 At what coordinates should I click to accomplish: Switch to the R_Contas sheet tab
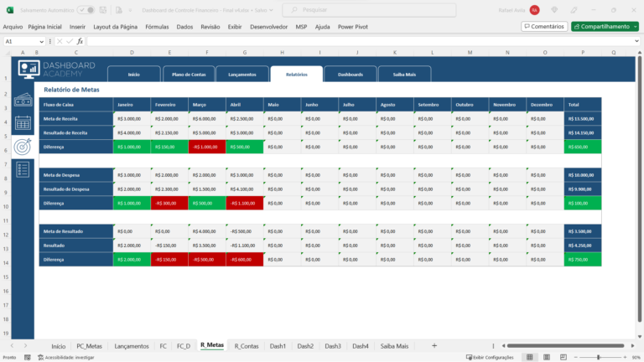247,346
